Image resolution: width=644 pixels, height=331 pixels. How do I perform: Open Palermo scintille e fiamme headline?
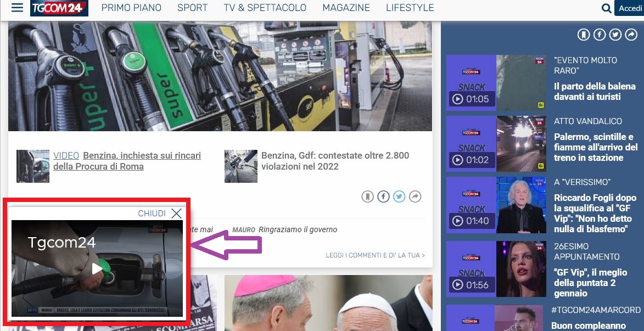tap(596, 147)
